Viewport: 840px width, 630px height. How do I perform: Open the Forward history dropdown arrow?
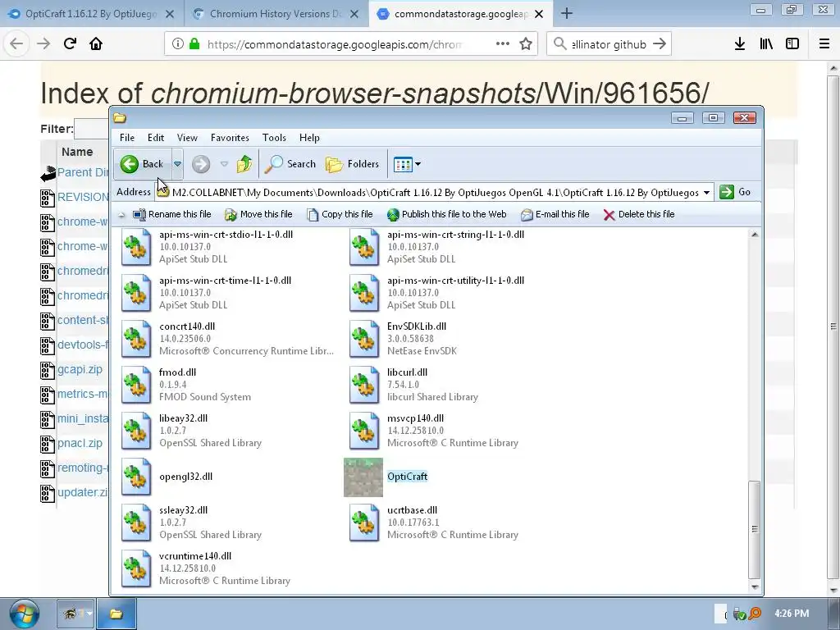[x=225, y=164]
